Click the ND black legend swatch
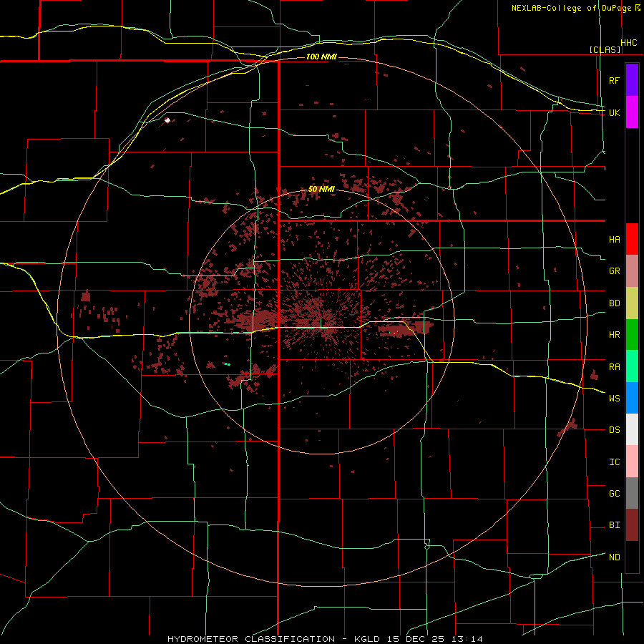 (632, 557)
